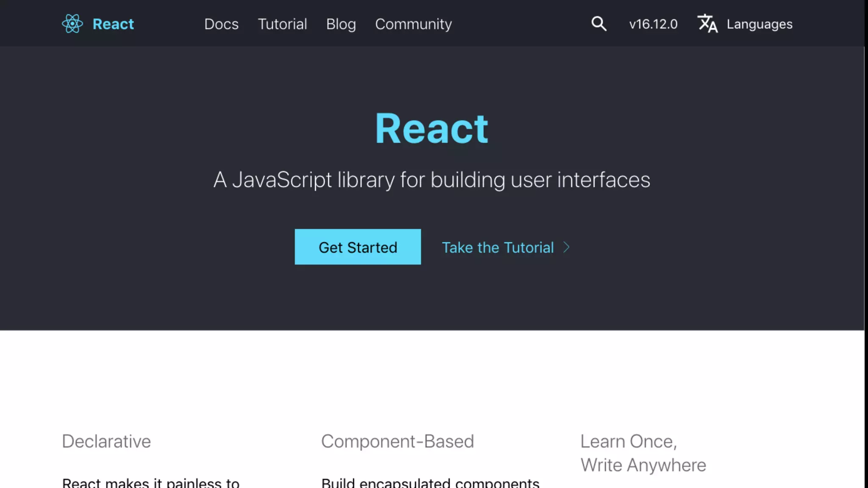Go to the Blog page

click(x=341, y=24)
